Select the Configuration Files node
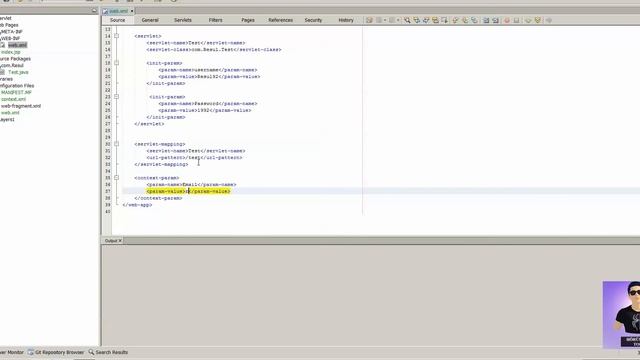 17,86
